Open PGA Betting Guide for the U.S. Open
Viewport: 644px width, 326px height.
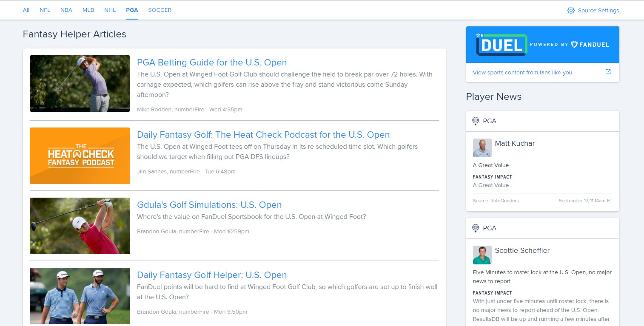pyautogui.click(x=212, y=62)
